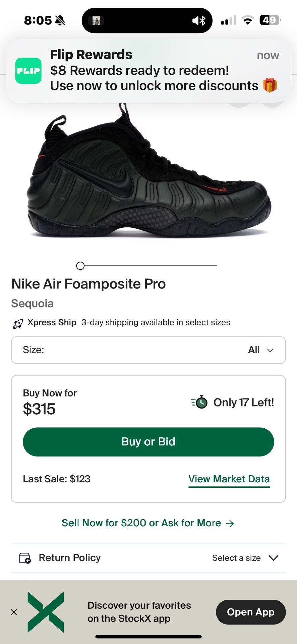The height and width of the screenshot is (644, 297).
Task: Click the image carousel slider handle
Action: [x=80, y=266]
